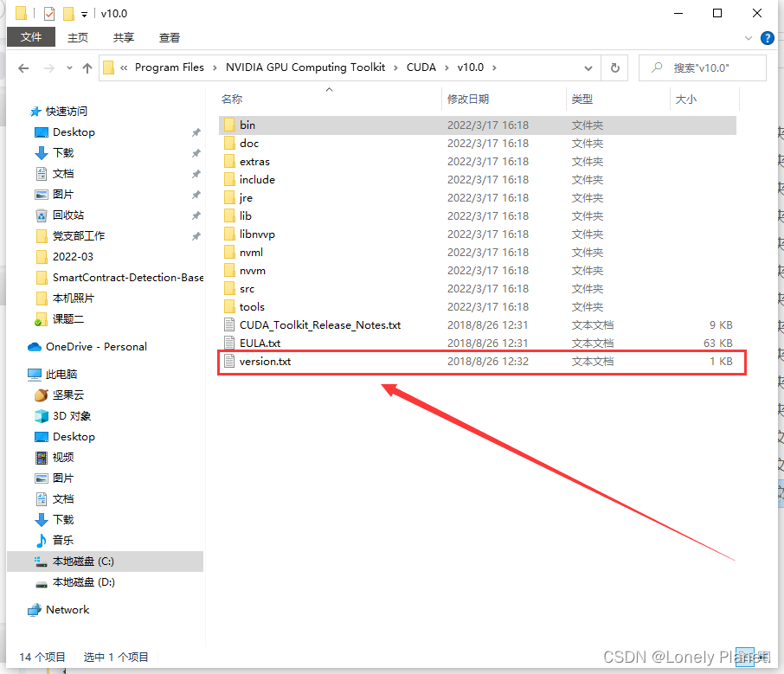Open quick access toolbar customize dropdown

click(85, 15)
